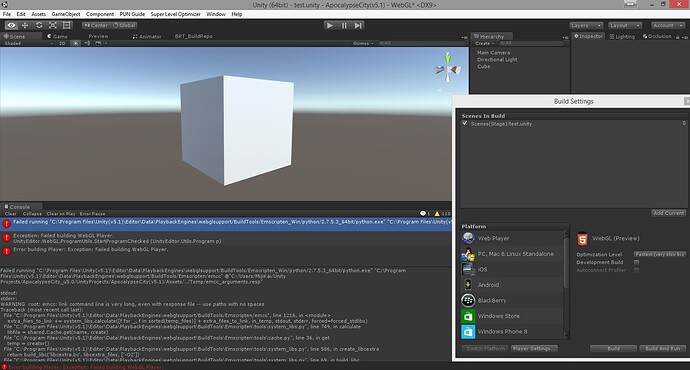690x370 pixels.
Task: Open the Hierarchy Create dropdown
Action: [x=484, y=44]
